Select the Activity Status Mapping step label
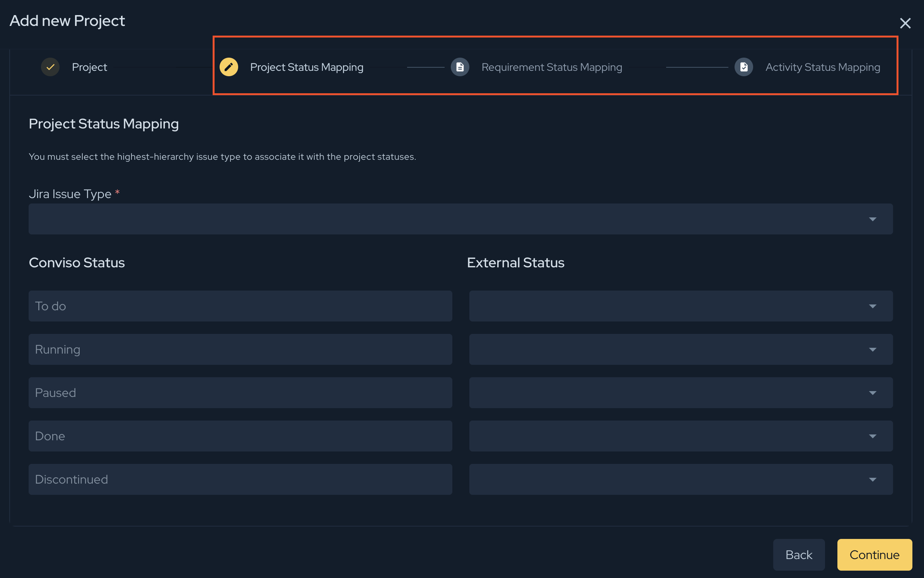 click(x=823, y=67)
